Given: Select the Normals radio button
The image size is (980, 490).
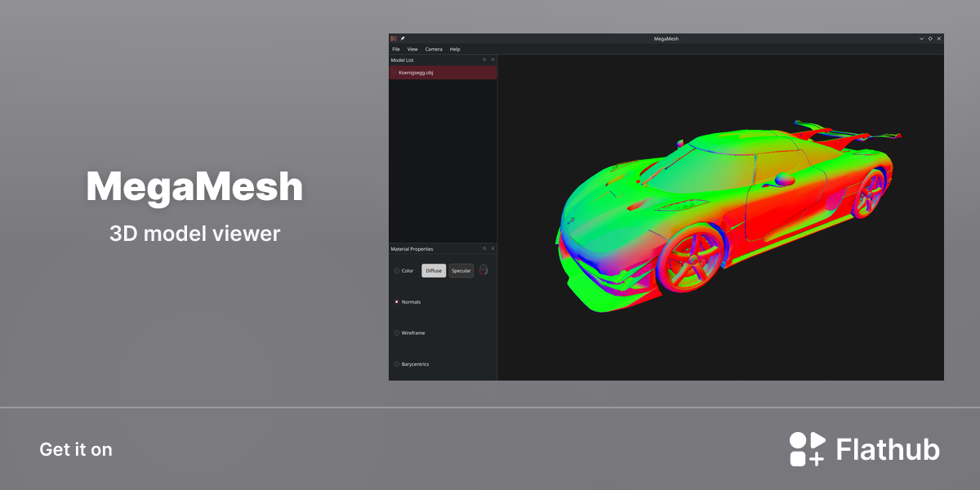Looking at the screenshot, I should click(x=397, y=301).
